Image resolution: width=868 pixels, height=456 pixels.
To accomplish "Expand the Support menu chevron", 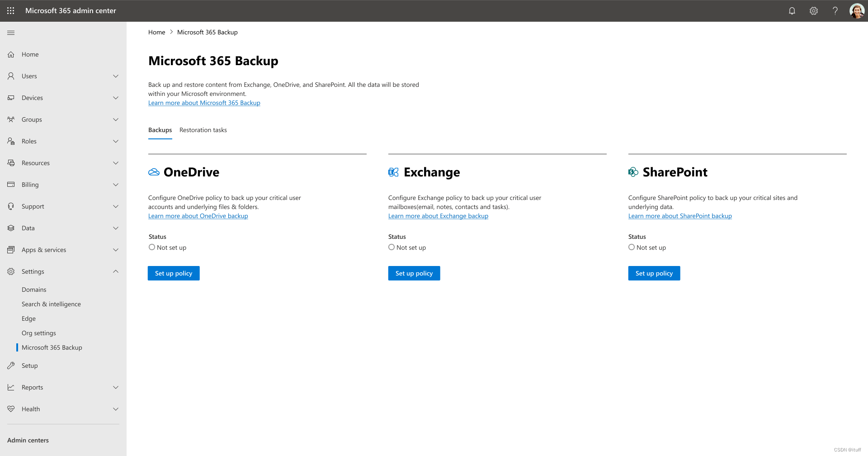I will pos(116,206).
